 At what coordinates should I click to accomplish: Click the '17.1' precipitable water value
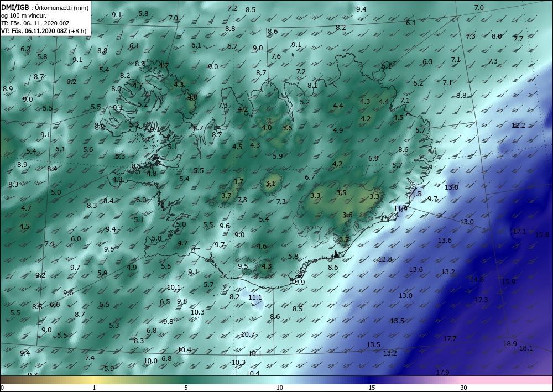(519, 231)
